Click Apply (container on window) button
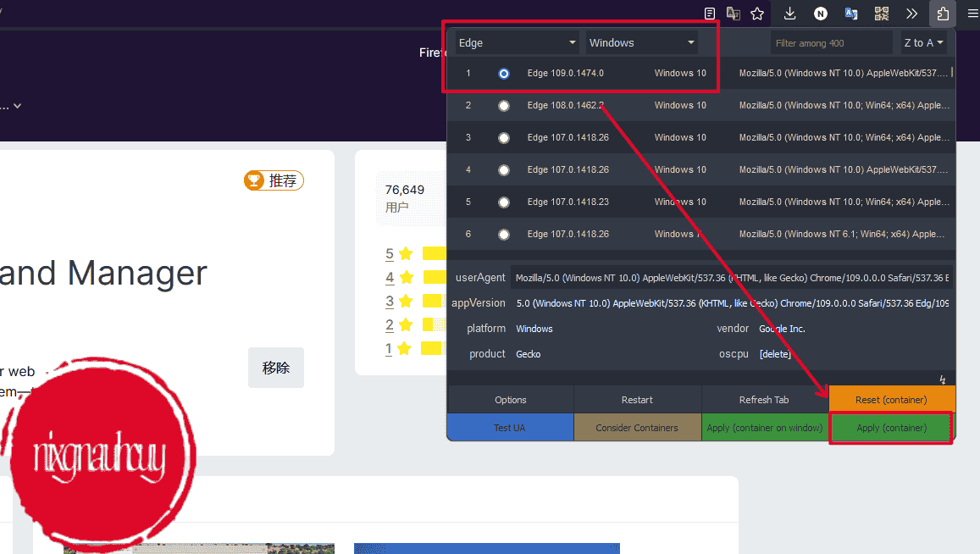The height and width of the screenshot is (554, 980). [x=764, y=428]
